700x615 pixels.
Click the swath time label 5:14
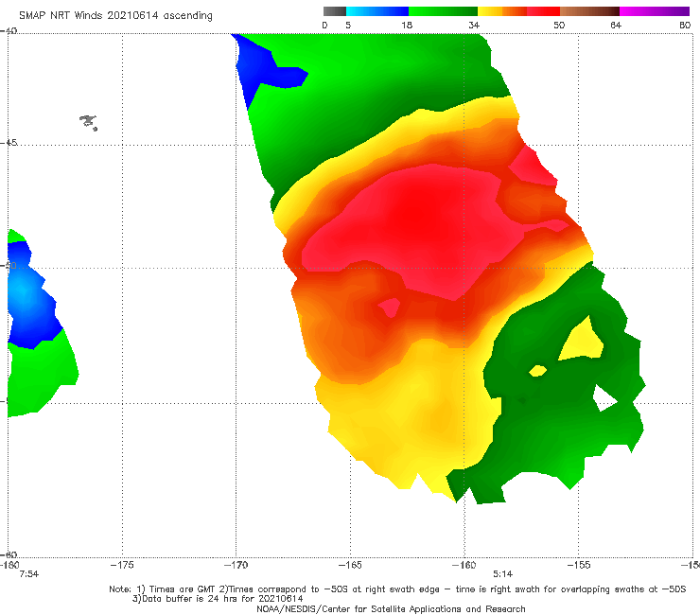pyautogui.click(x=502, y=574)
